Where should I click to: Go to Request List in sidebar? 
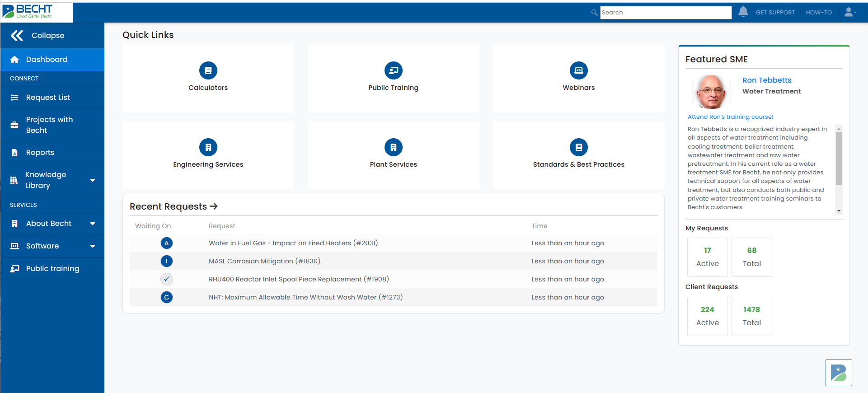[x=48, y=98]
